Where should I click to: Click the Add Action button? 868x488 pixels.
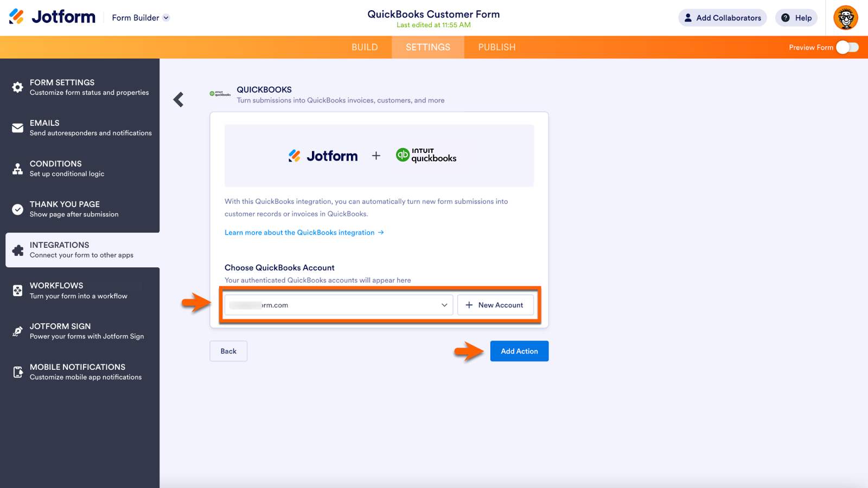click(519, 351)
